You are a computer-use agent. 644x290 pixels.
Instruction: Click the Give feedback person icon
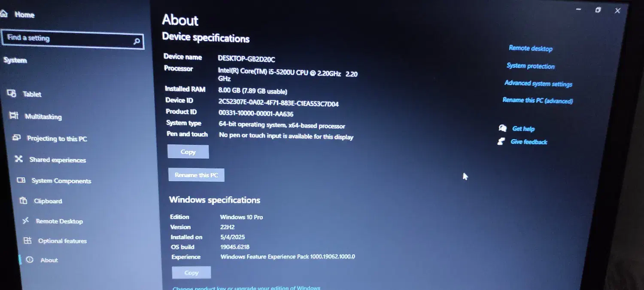tap(501, 141)
